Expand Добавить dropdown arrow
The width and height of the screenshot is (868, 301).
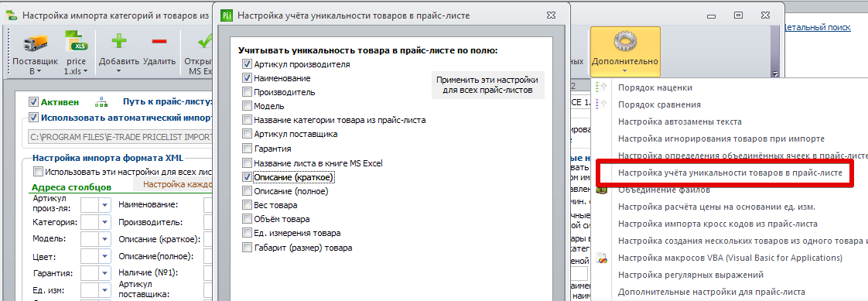tap(119, 71)
